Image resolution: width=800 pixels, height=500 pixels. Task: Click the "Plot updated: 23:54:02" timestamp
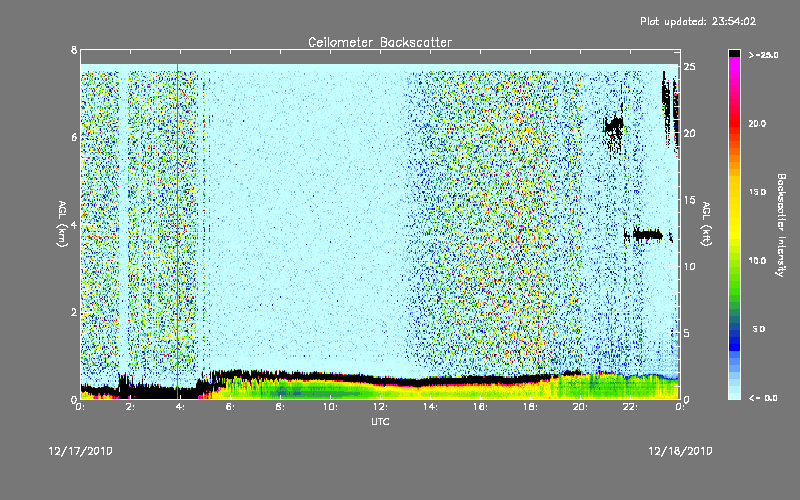point(698,21)
